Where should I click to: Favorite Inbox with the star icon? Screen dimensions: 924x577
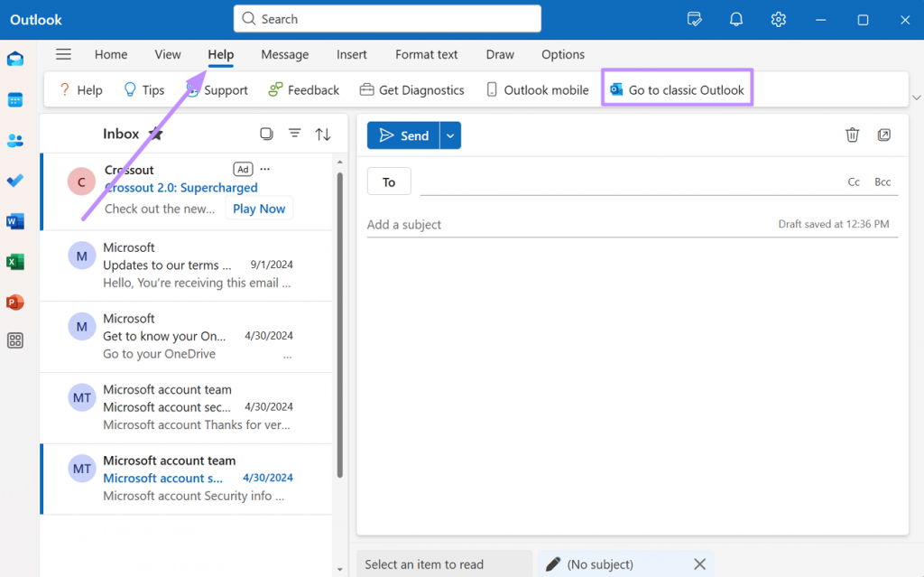tap(155, 134)
